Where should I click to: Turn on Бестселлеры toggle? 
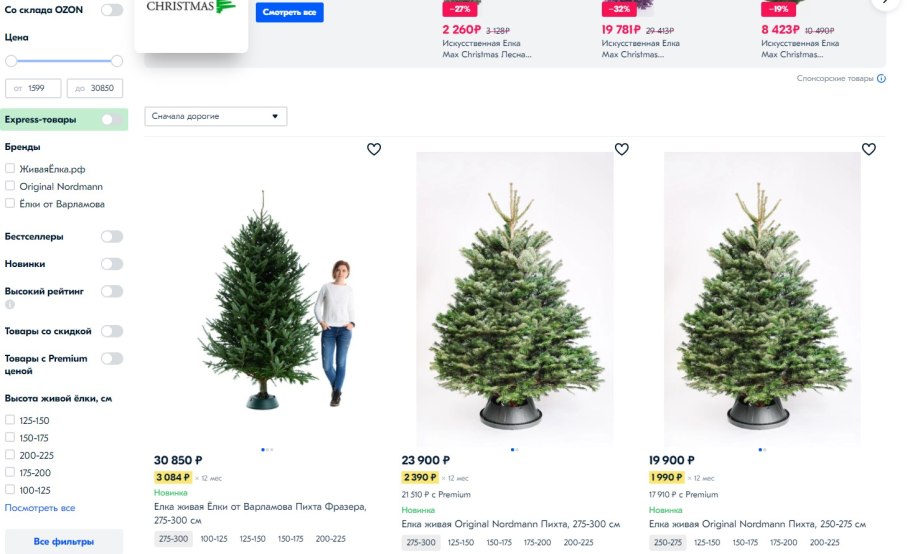112,237
